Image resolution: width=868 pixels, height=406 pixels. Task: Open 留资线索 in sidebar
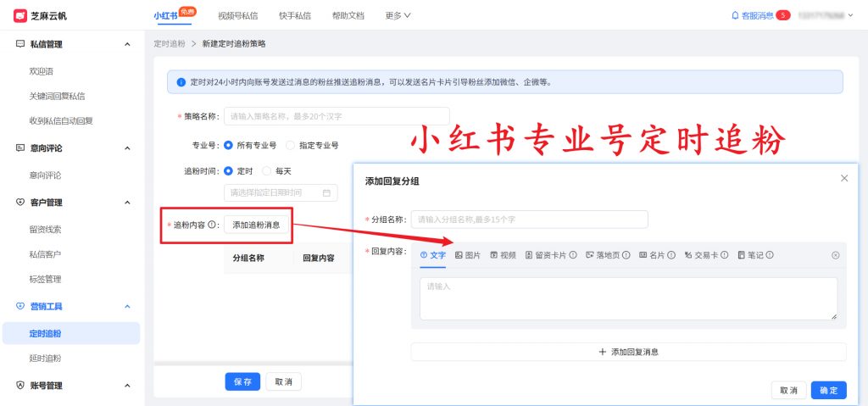click(x=46, y=230)
